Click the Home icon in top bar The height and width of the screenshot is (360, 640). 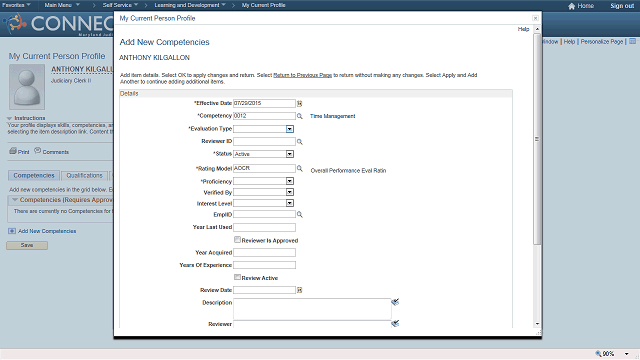point(571,6)
